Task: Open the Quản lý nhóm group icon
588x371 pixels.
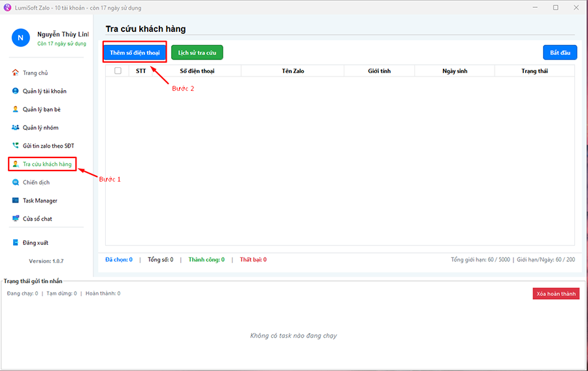Action: (x=16, y=128)
